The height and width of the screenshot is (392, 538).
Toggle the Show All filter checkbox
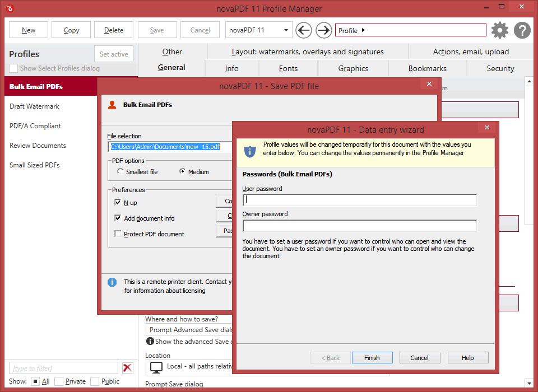pyautogui.click(x=35, y=381)
